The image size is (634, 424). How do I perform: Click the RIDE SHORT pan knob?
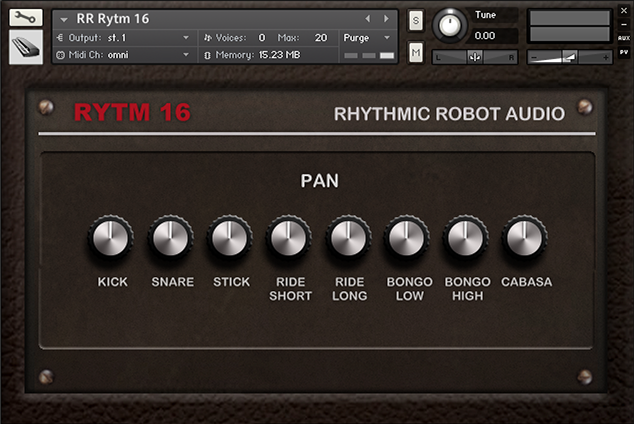pos(288,238)
